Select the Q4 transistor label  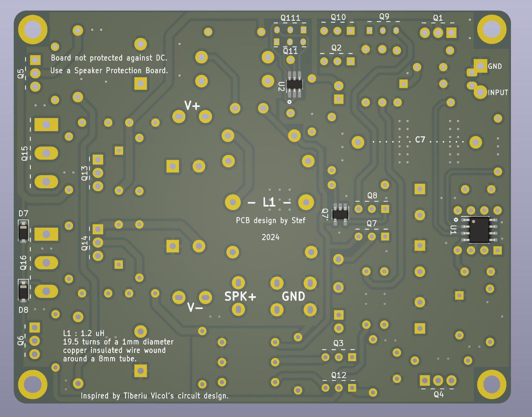[x=439, y=395]
